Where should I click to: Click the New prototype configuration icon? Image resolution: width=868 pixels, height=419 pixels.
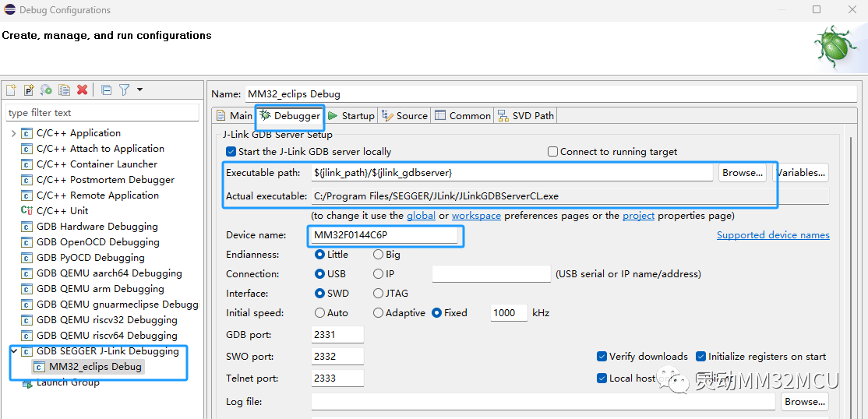click(29, 90)
